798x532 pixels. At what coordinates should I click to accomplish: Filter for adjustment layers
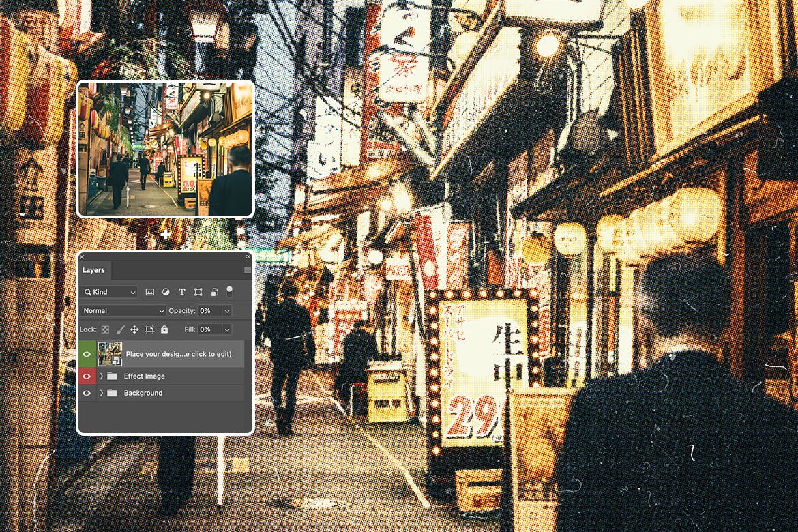166,292
